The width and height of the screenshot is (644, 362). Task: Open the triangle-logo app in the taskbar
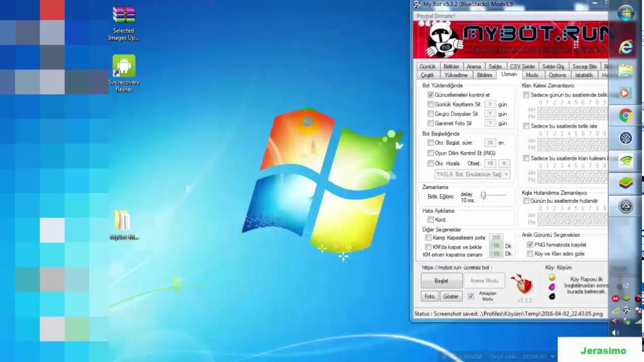coord(626,206)
